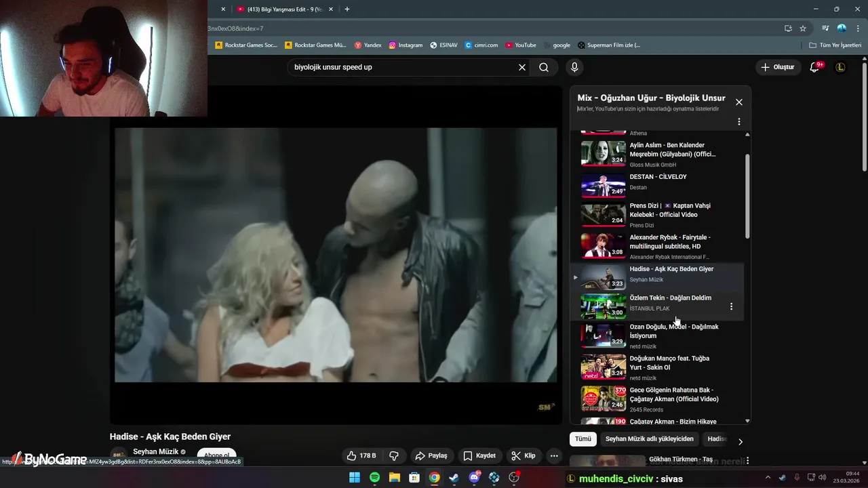Image resolution: width=868 pixels, height=488 pixels.
Task: Close the Mix playlist panel
Action: pyautogui.click(x=739, y=102)
